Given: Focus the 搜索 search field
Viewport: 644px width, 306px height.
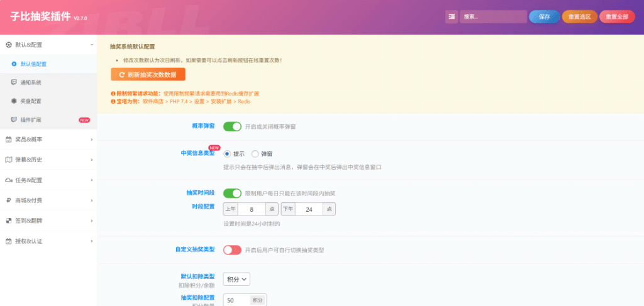Looking at the screenshot, I should click(493, 17).
